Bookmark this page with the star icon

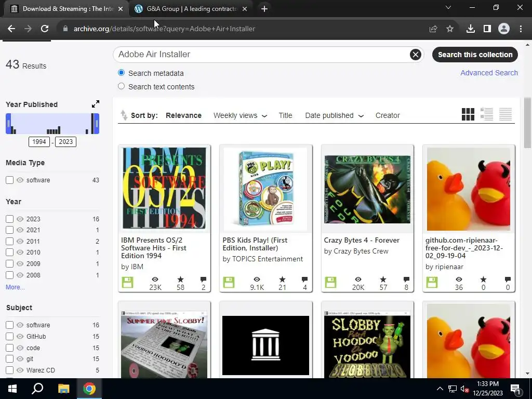tap(450, 29)
